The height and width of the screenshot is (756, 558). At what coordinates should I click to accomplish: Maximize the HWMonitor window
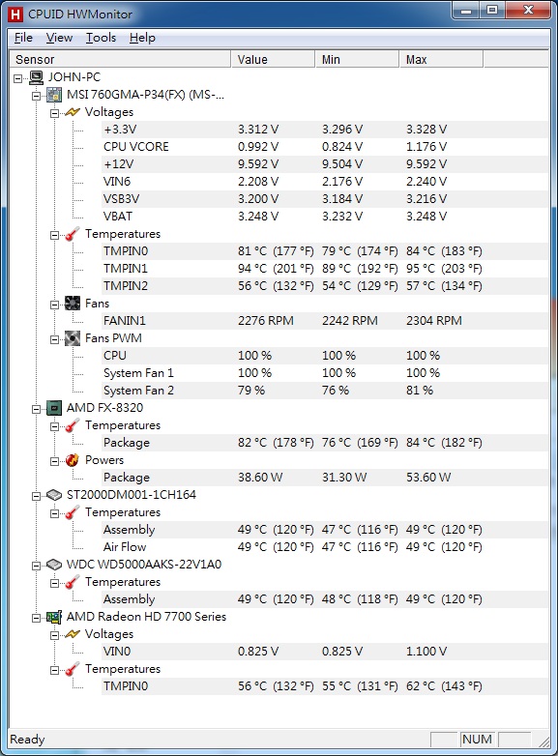[492, 10]
